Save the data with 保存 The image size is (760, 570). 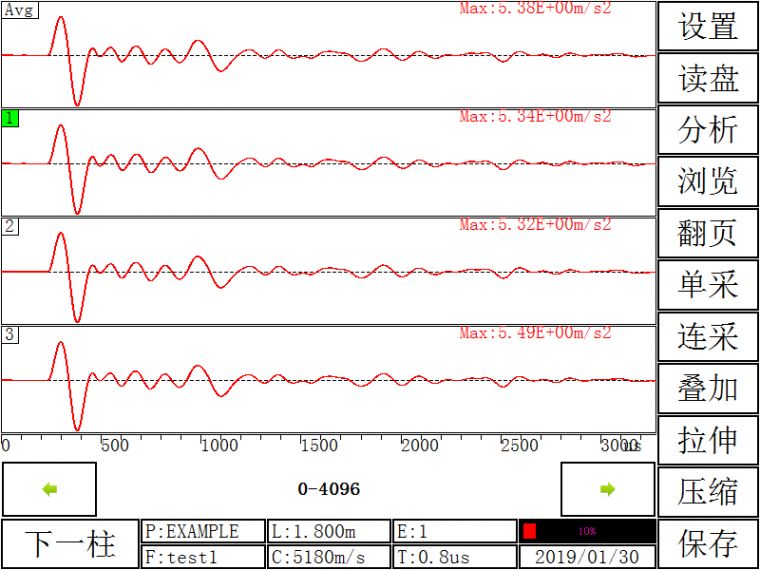pos(707,544)
